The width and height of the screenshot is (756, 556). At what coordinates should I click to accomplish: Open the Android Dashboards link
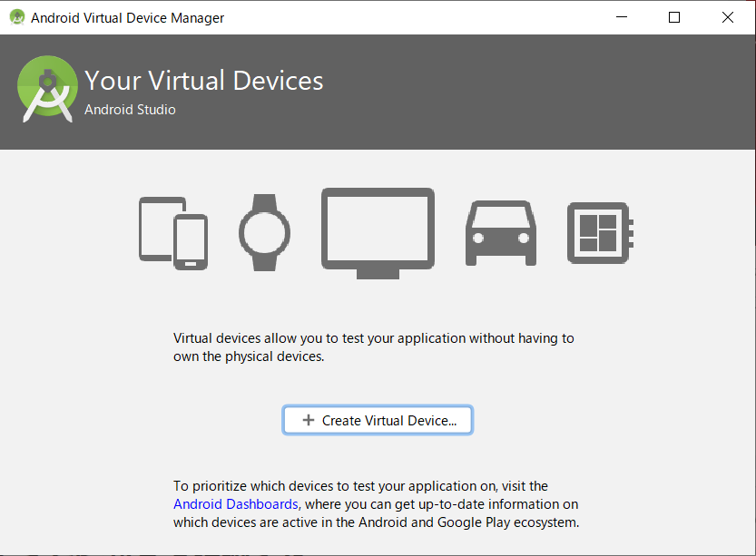pos(236,504)
